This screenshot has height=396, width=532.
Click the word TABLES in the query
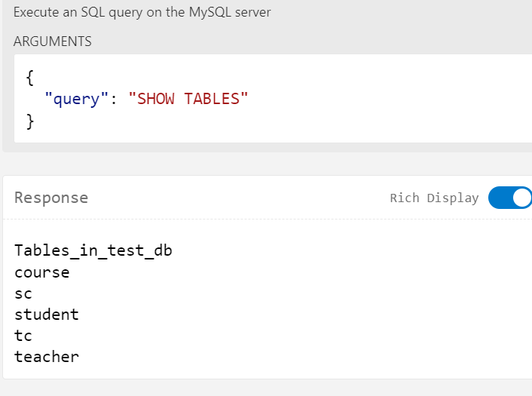pyautogui.click(x=212, y=99)
